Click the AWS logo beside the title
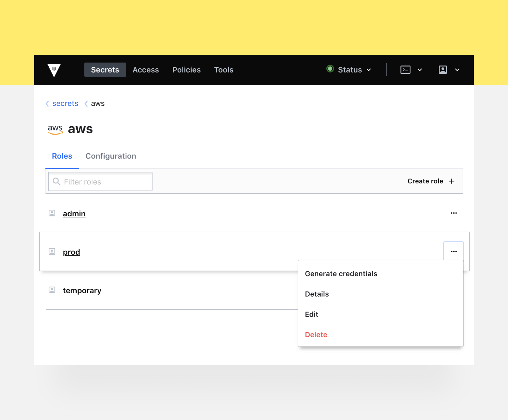 pos(55,129)
